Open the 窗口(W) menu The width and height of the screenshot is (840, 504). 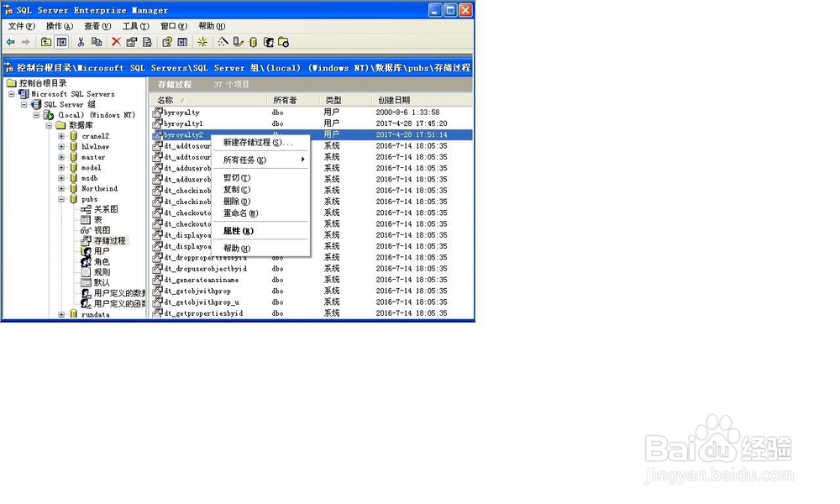tap(174, 26)
